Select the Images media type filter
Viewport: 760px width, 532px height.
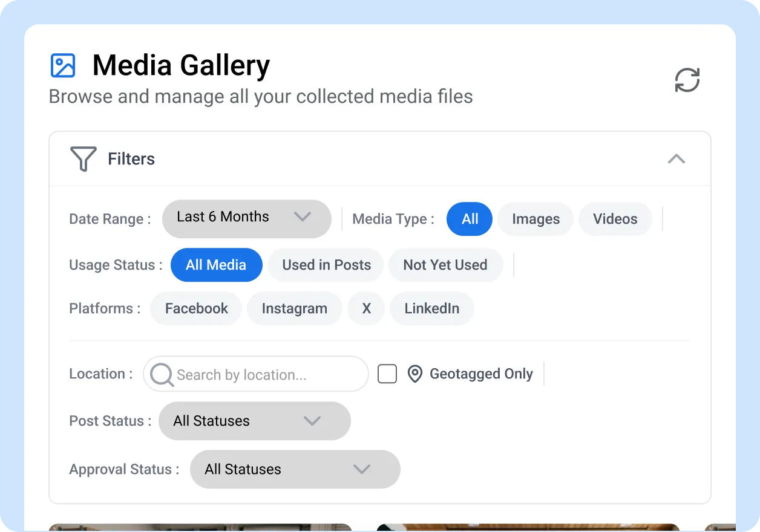(535, 219)
